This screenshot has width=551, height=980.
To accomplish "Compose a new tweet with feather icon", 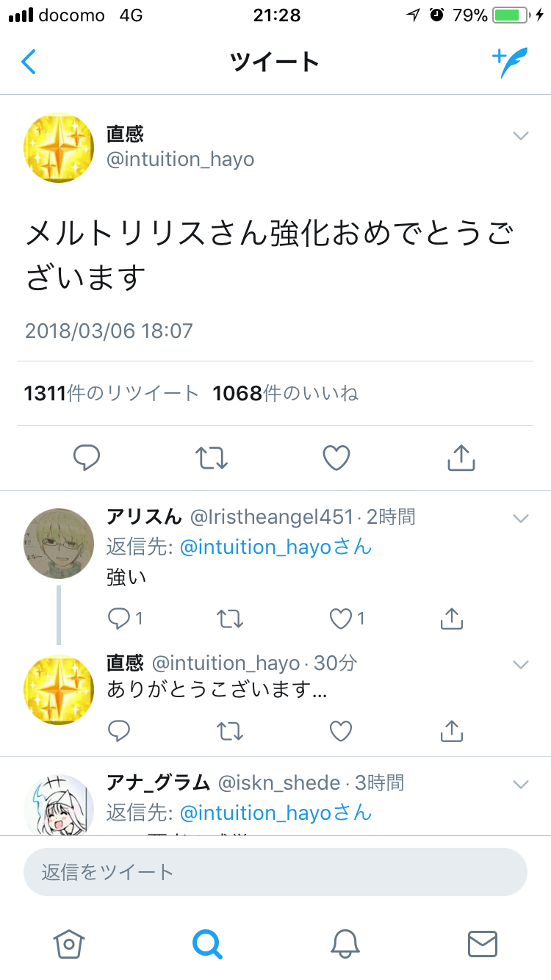I will [508, 63].
